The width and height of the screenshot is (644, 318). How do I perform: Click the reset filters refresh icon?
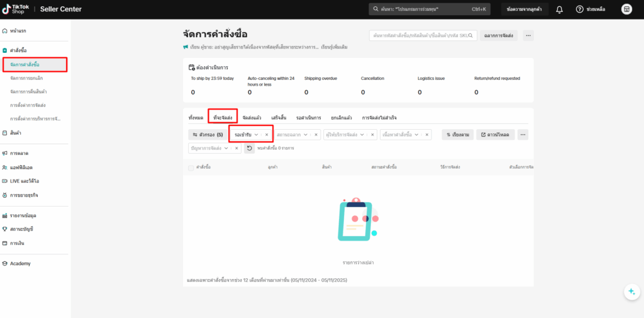coord(250,148)
